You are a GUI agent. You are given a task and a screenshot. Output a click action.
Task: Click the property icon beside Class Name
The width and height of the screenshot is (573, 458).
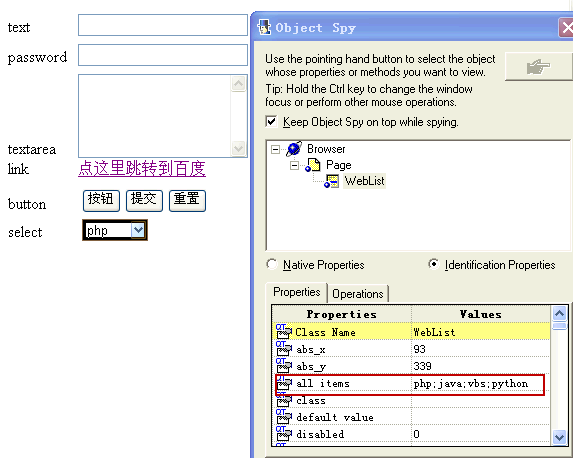tap(284, 332)
